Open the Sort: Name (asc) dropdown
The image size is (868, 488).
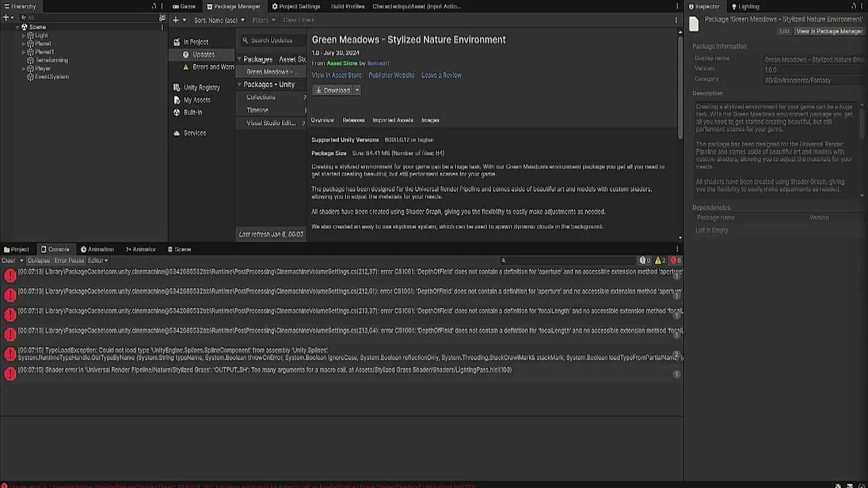[219, 20]
